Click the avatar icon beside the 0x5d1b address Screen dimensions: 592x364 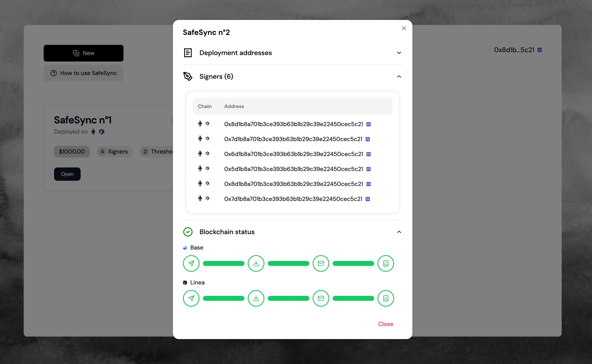369,169
